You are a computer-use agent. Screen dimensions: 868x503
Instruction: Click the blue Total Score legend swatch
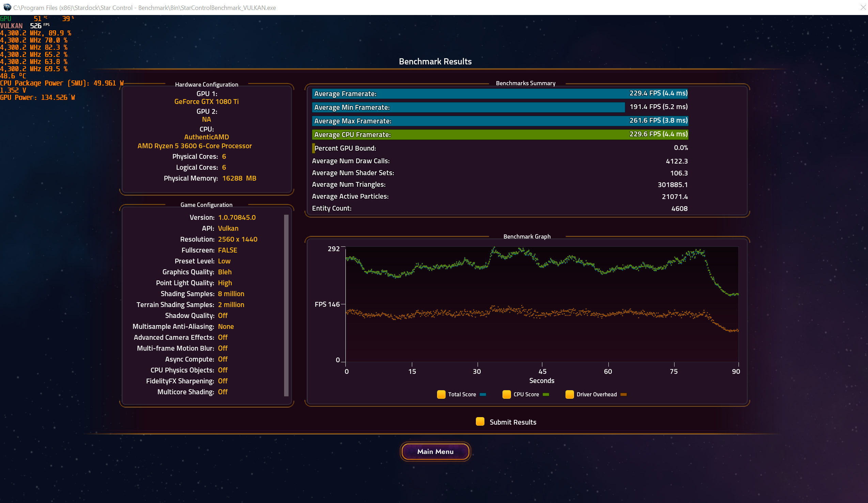(x=483, y=395)
